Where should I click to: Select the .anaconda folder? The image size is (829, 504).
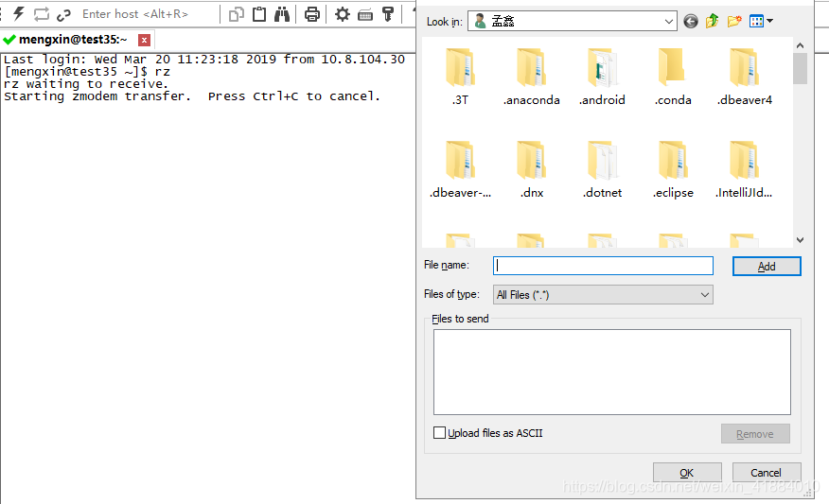(531, 77)
